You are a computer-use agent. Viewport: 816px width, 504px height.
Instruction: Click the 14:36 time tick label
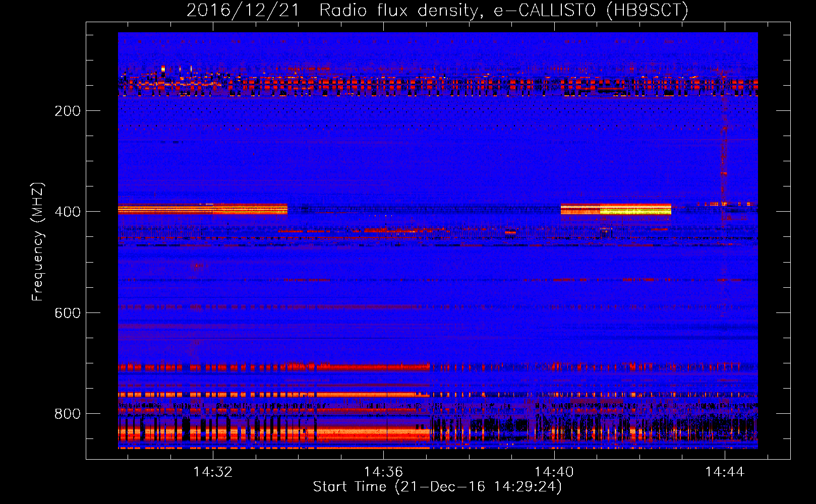coord(383,472)
